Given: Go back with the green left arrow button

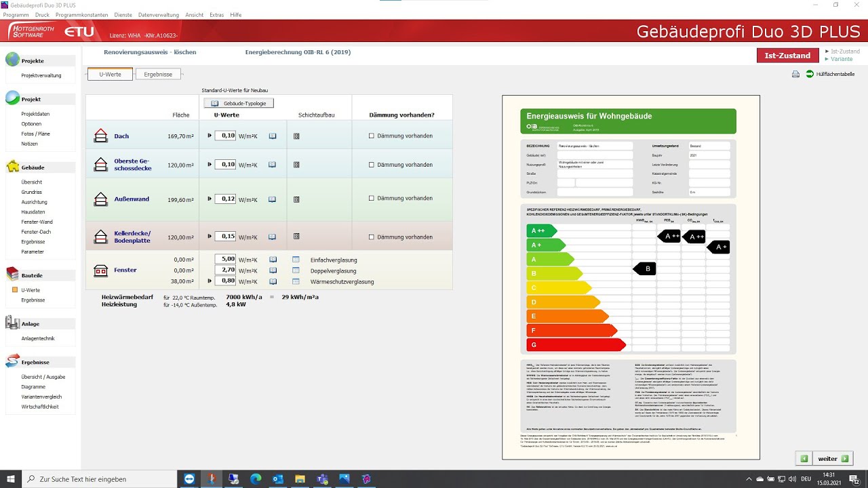Looking at the screenshot, I should coord(804,459).
